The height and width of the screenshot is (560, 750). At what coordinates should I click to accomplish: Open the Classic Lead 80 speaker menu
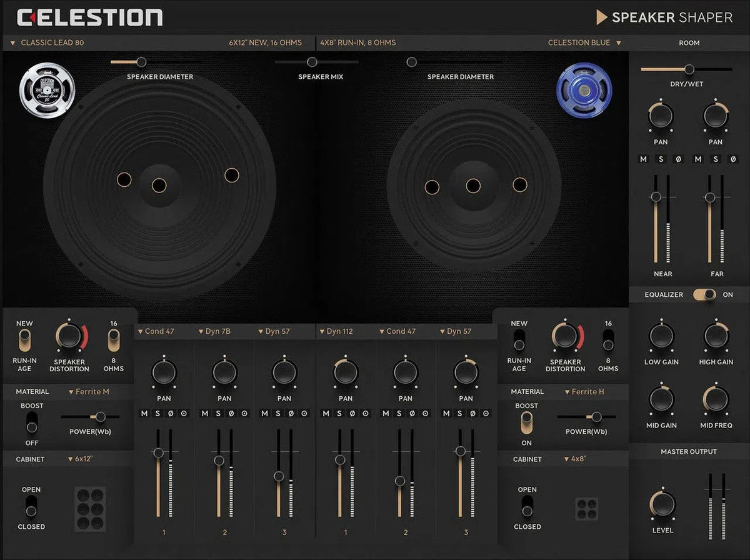50,42
